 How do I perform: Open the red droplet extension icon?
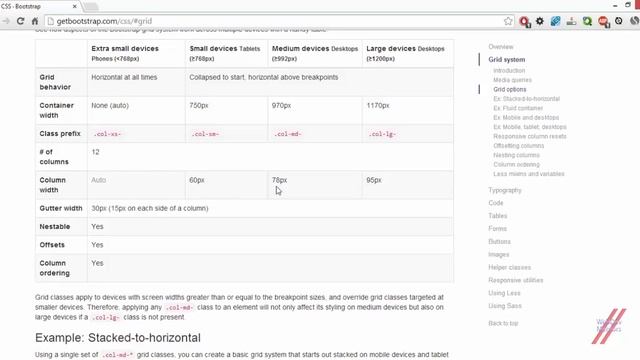(x=524, y=21)
